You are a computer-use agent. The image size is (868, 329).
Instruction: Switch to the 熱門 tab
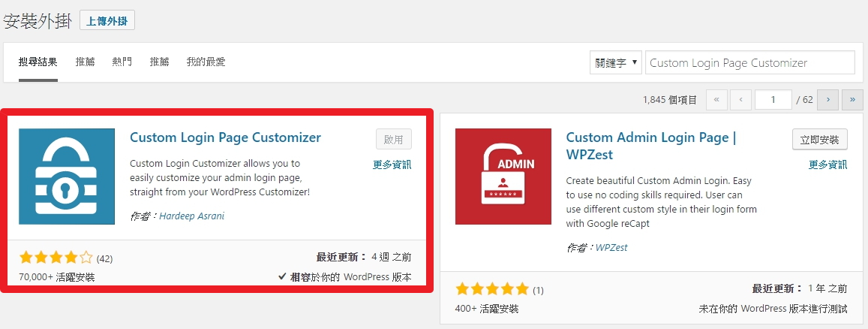(x=122, y=62)
